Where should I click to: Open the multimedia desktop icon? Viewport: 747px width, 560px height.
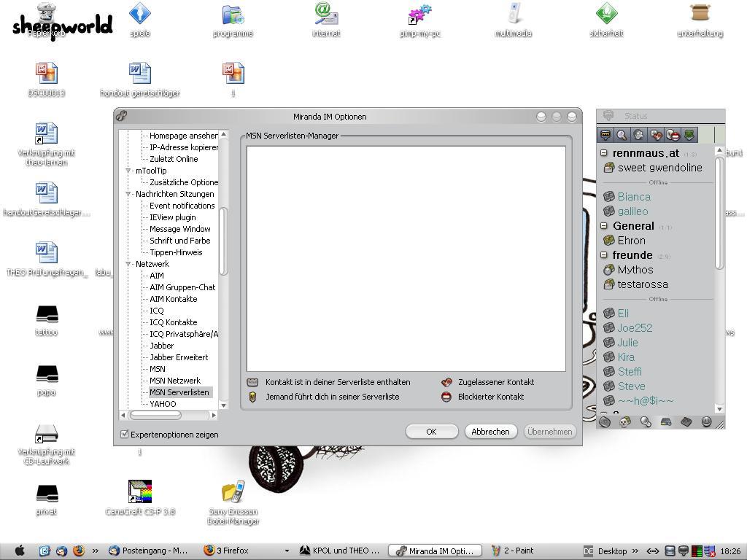(513, 20)
